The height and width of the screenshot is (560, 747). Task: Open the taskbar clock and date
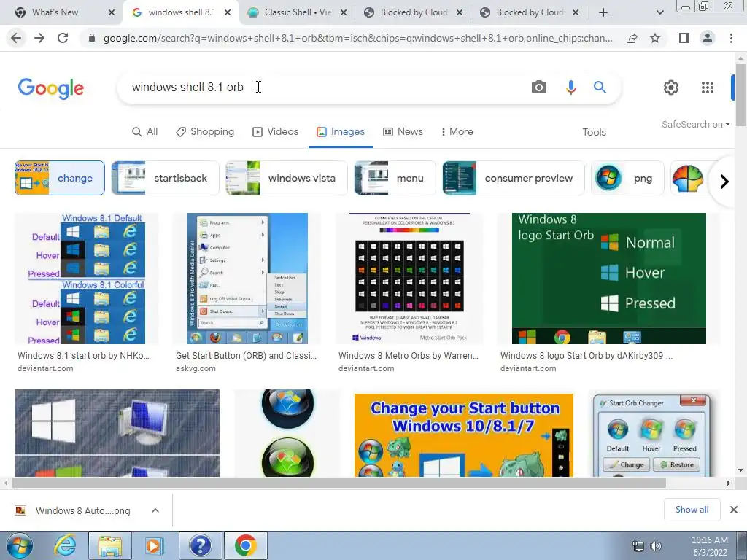pos(709,546)
